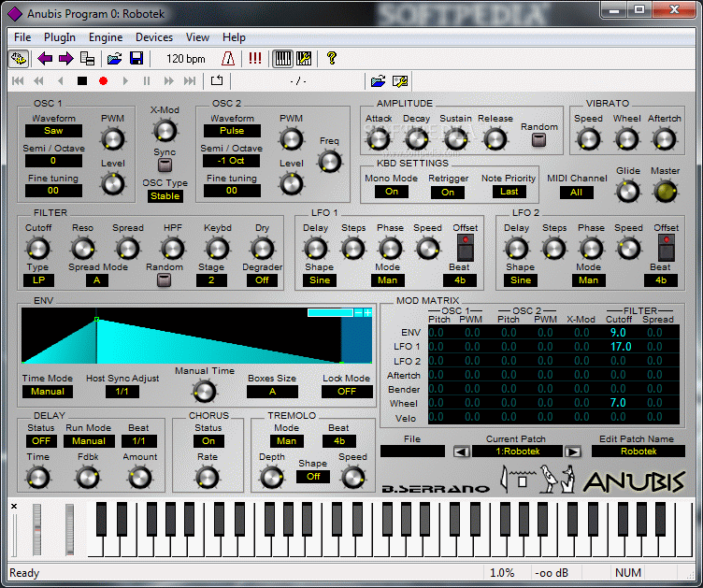Screen dimensions: 703x588
Task: Toggle Mono Mode On field
Action: point(392,192)
